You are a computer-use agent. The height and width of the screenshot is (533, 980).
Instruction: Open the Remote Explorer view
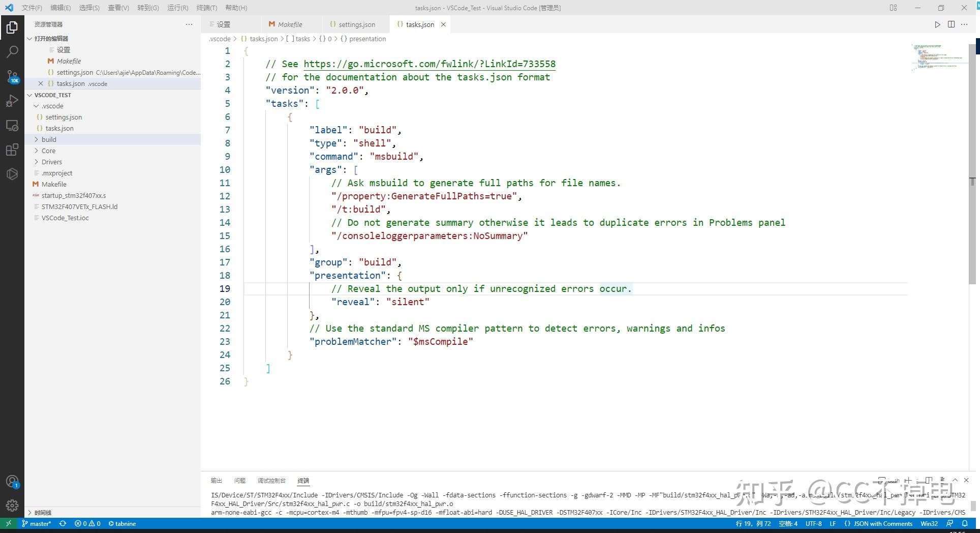[12, 125]
